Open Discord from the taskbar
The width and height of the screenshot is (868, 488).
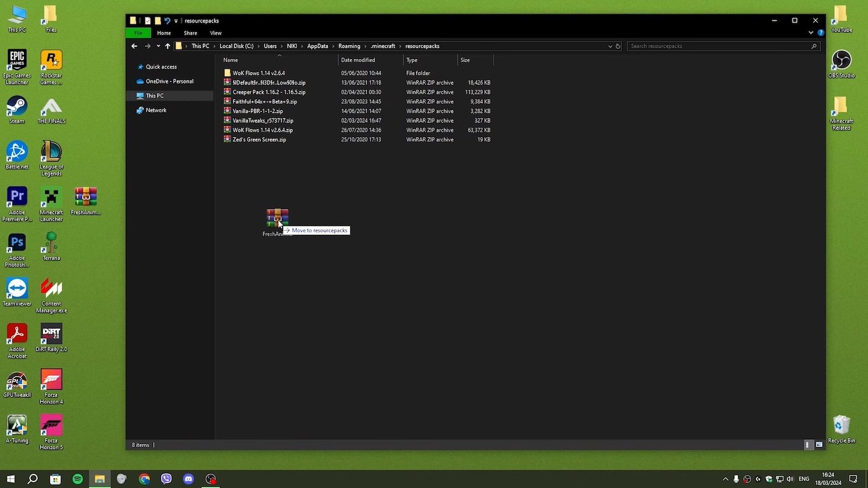(x=189, y=479)
